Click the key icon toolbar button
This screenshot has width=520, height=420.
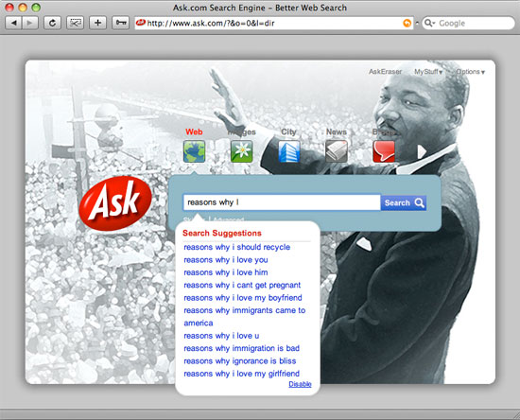(120, 23)
